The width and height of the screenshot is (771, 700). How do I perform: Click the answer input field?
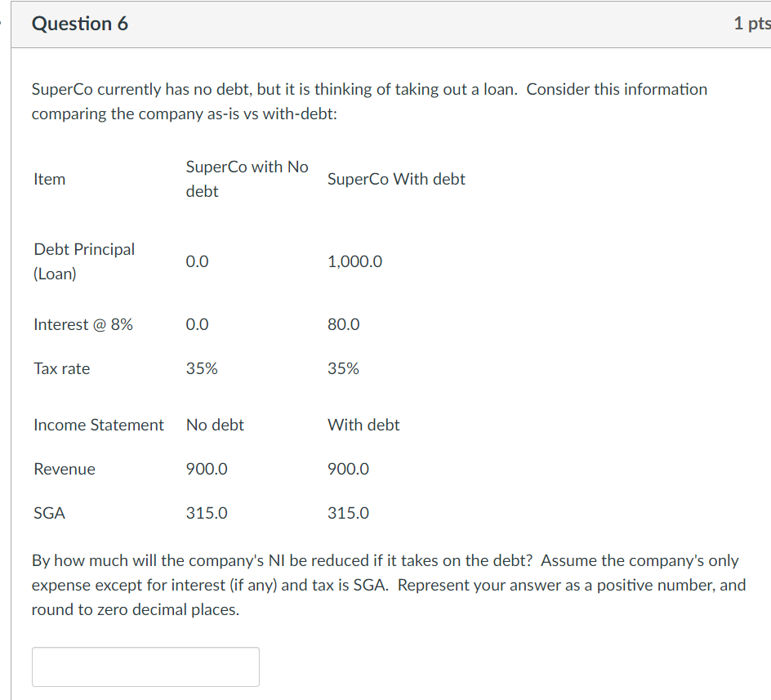click(x=145, y=667)
